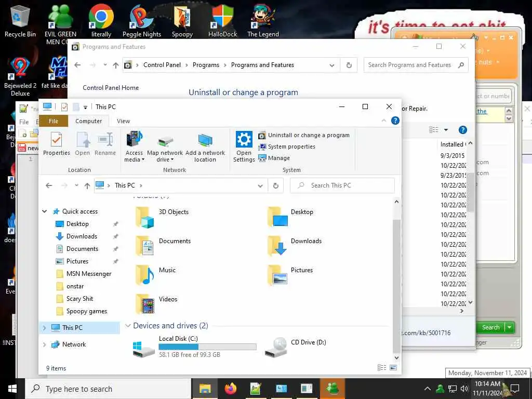Open Properties in the Computer ribbon
Viewport: 532px width, 399px height.
click(56, 144)
